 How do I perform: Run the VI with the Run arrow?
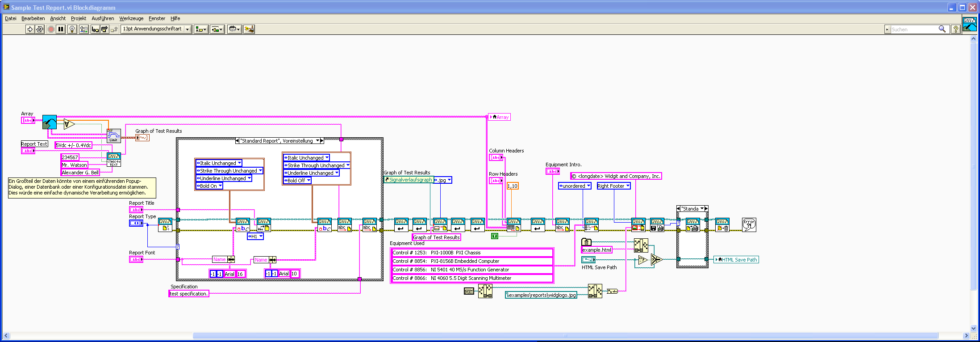click(30, 29)
